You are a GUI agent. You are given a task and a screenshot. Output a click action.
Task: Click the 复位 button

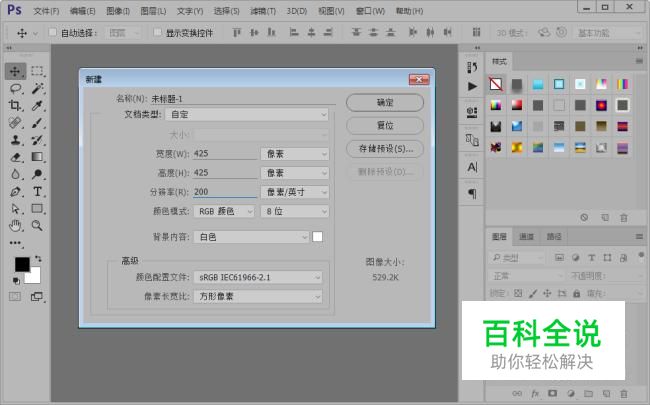point(385,125)
